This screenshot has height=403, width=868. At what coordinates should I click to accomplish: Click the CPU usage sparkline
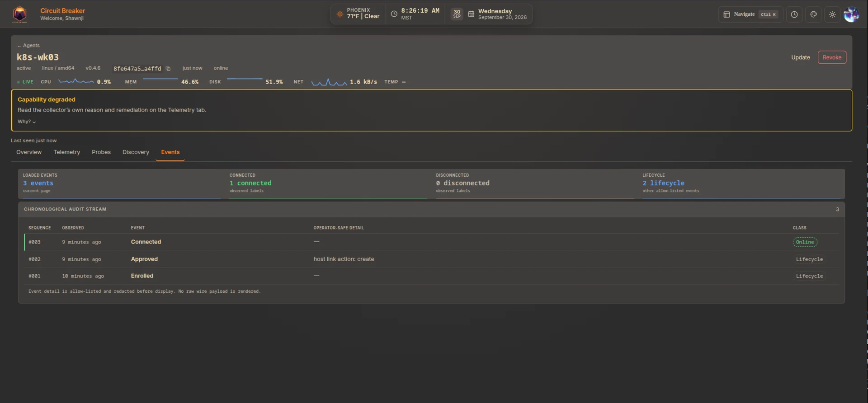click(x=76, y=82)
